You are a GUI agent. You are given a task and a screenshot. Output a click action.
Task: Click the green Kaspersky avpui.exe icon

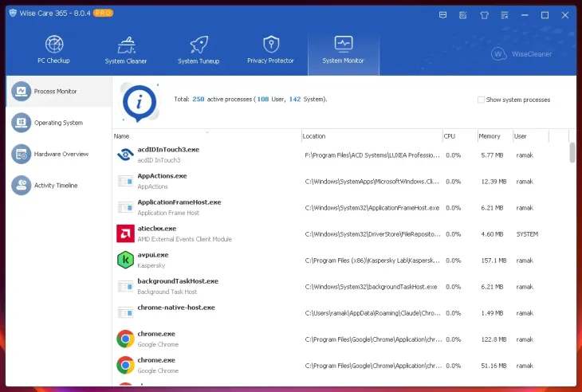[125, 260]
